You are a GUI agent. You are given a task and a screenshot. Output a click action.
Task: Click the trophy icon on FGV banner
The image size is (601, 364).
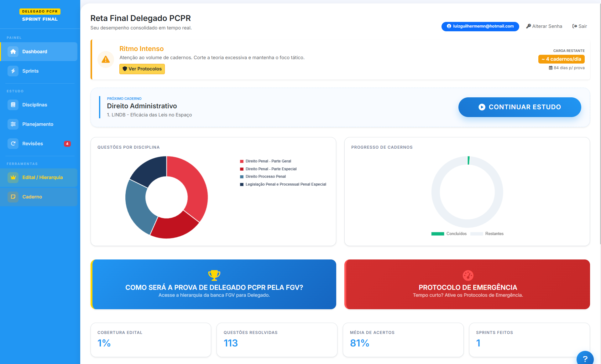tap(214, 275)
